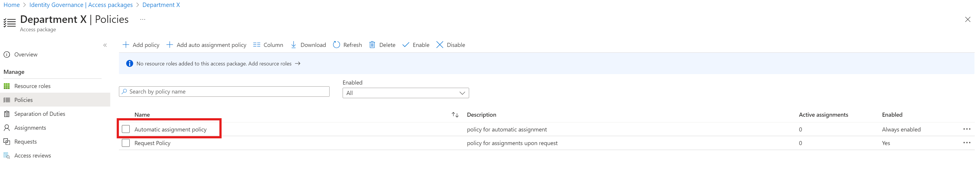Click the Add policy plus icon
Viewport: 980px width, 172px height.
click(x=126, y=45)
